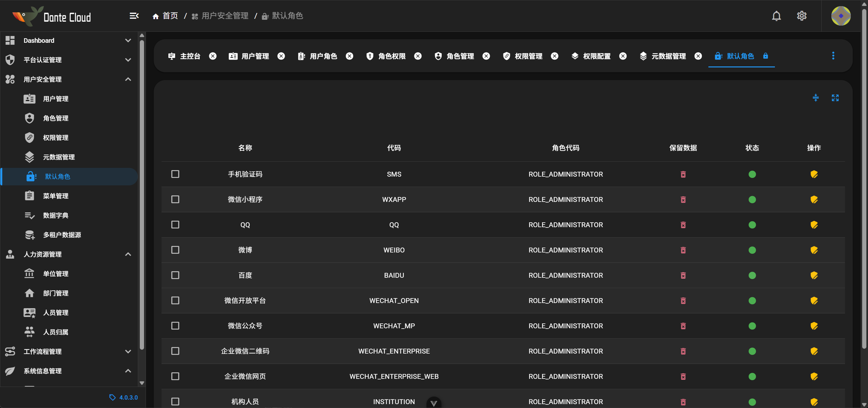Open 菜单管理 in the sidebar
The image size is (868, 408).
tap(55, 196)
